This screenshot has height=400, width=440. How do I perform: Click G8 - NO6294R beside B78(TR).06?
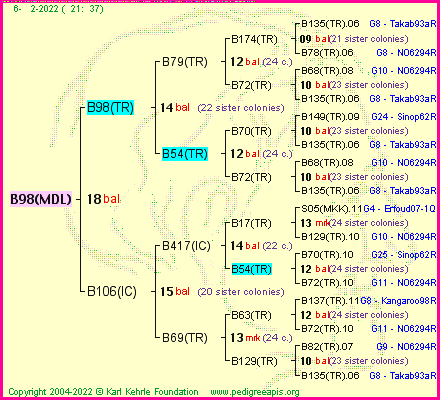(406, 53)
